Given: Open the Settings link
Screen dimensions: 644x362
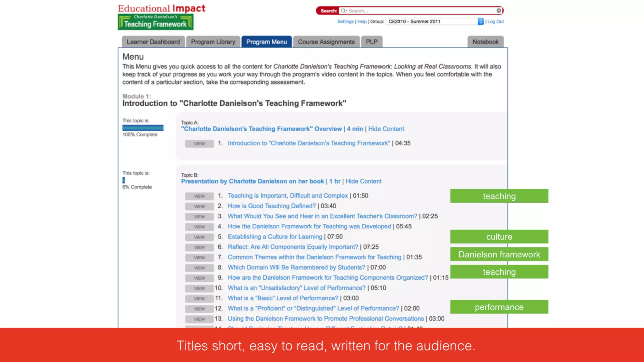Looking at the screenshot, I should [345, 22].
